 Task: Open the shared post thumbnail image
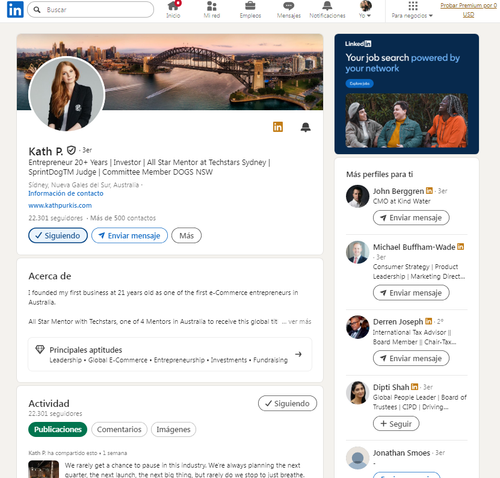[x=44, y=469]
